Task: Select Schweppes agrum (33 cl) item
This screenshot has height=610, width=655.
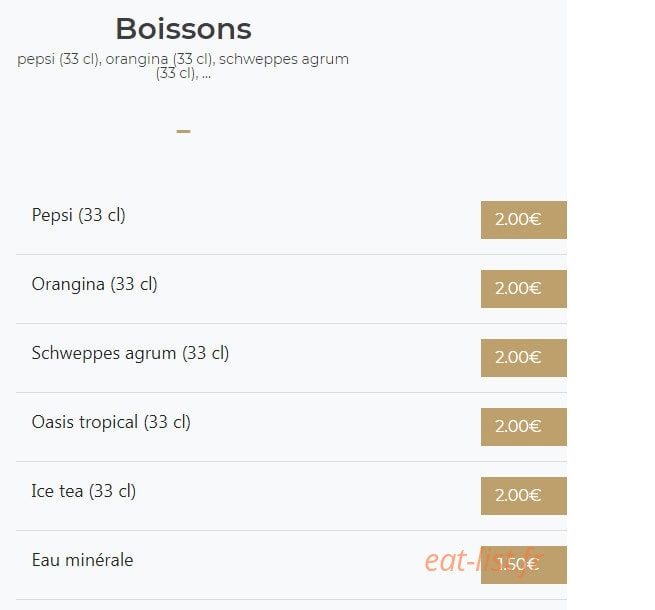Action: [x=130, y=353]
